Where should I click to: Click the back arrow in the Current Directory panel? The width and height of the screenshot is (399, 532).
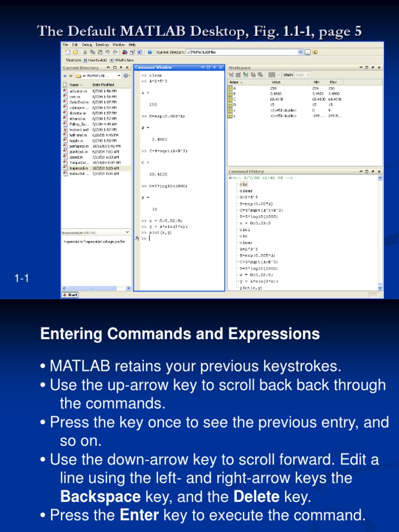[x=65, y=76]
